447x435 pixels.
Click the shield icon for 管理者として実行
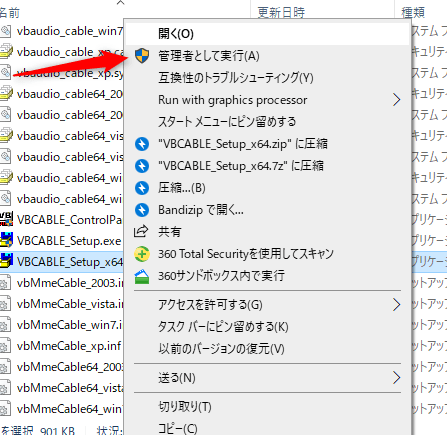pos(142,56)
